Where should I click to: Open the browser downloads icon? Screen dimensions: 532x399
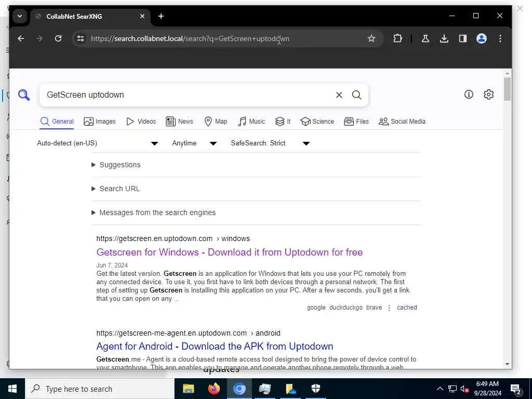[x=444, y=38]
